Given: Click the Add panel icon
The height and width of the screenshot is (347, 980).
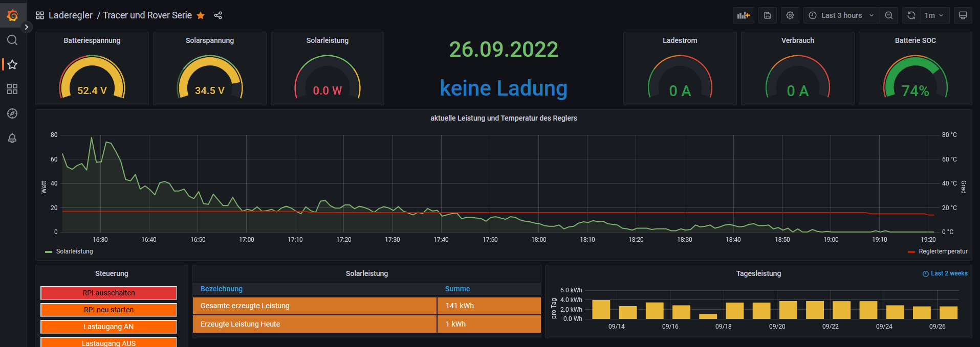Looking at the screenshot, I should 743,15.
